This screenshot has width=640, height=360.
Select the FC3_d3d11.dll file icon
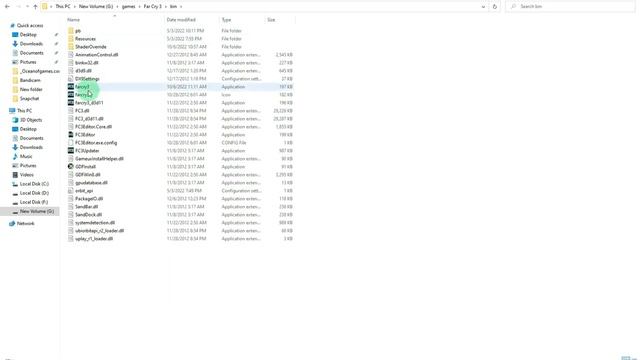(71, 119)
